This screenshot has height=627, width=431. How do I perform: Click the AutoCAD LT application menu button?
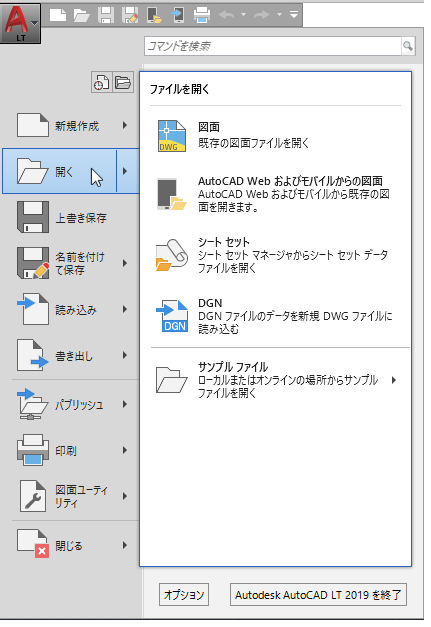click(20, 23)
